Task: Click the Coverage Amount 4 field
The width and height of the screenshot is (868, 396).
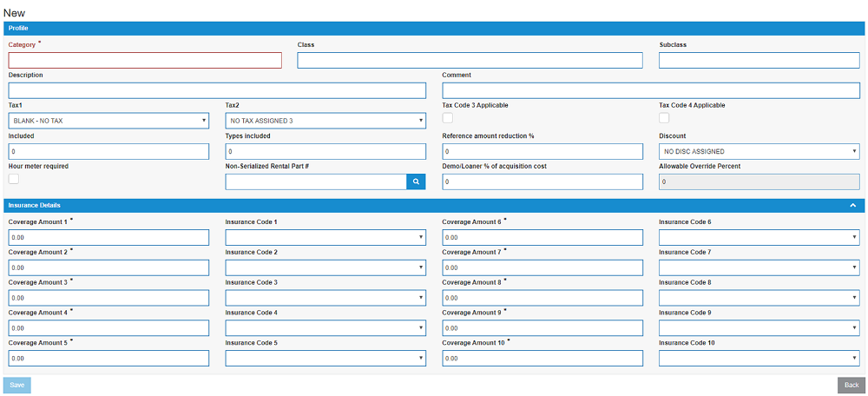Action: click(109, 328)
